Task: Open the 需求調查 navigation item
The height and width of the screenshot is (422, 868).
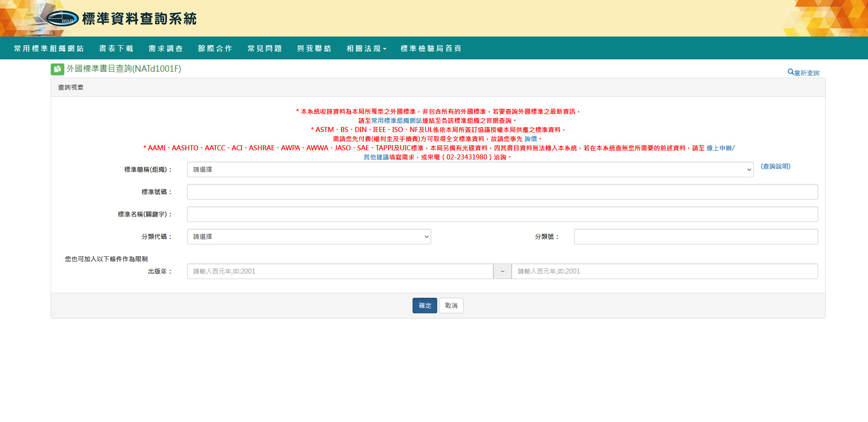Action: (166, 48)
